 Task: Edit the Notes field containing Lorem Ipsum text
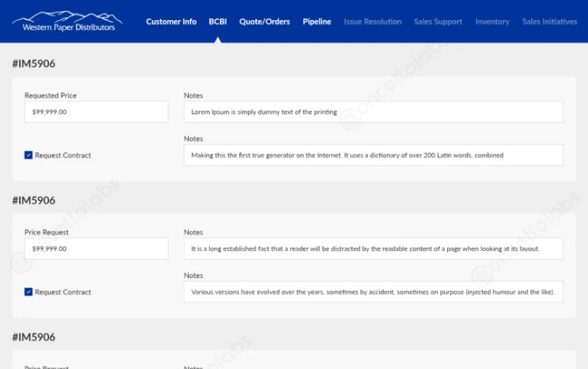tap(373, 111)
